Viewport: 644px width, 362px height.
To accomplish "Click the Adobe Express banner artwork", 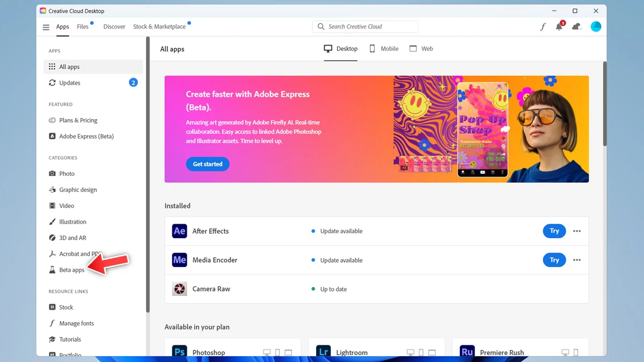I will coord(491,129).
